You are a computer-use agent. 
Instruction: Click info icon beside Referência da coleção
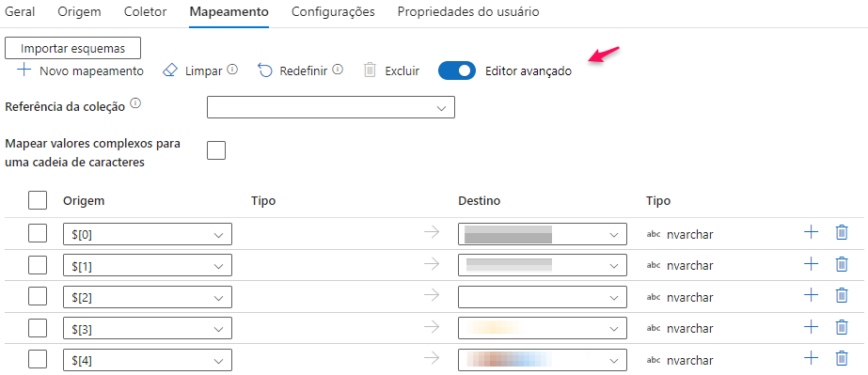pos(135,103)
